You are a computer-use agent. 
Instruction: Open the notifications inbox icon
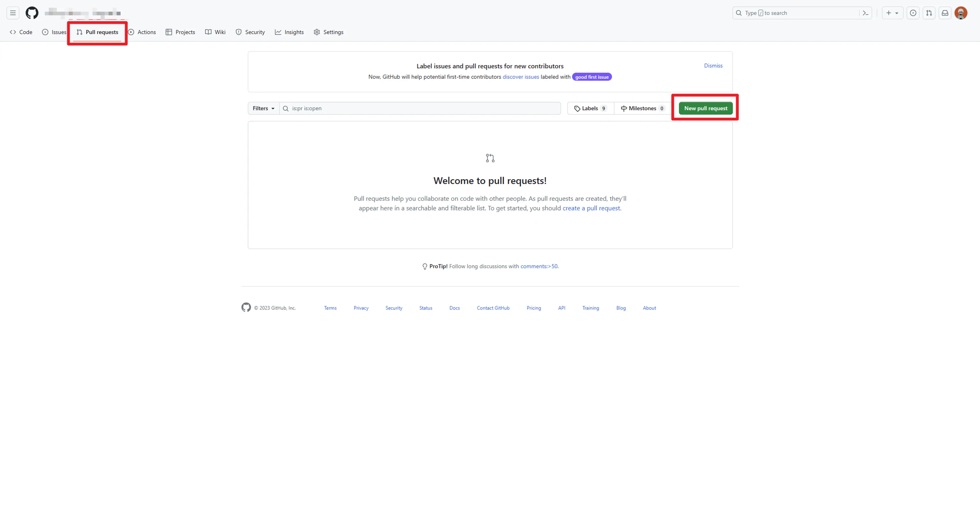click(x=945, y=13)
